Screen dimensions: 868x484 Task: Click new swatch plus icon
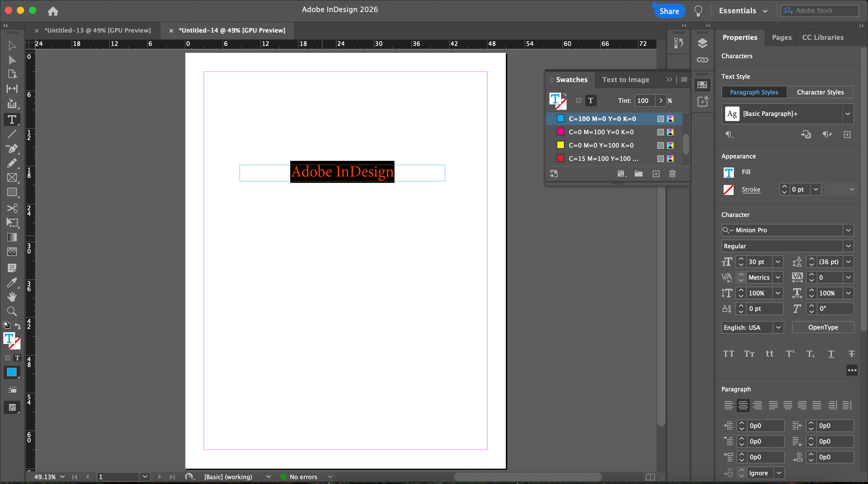(x=656, y=174)
